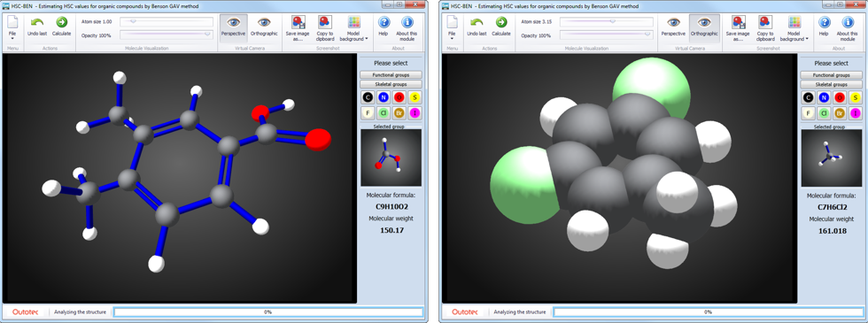Click progress bar in right window
The width and height of the screenshot is (868, 323).
click(708, 311)
